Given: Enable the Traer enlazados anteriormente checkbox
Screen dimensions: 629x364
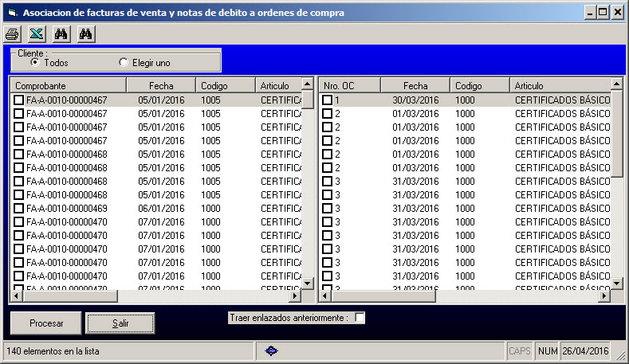Looking at the screenshot, I should (360, 318).
